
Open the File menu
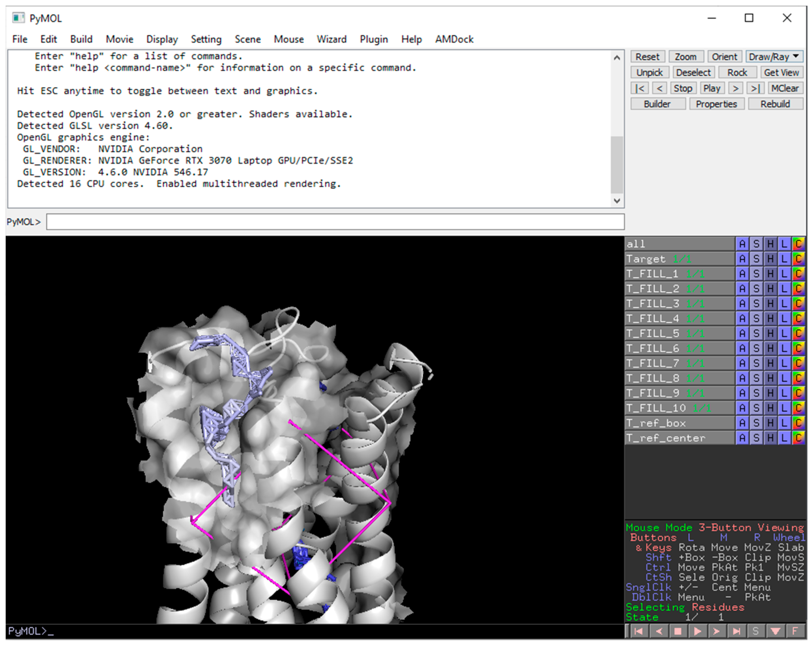(x=20, y=39)
